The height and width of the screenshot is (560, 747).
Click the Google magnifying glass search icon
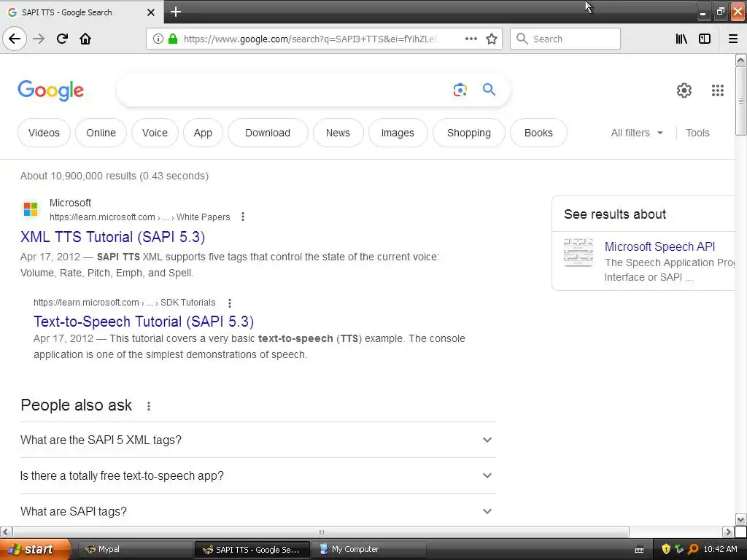click(x=489, y=89)
